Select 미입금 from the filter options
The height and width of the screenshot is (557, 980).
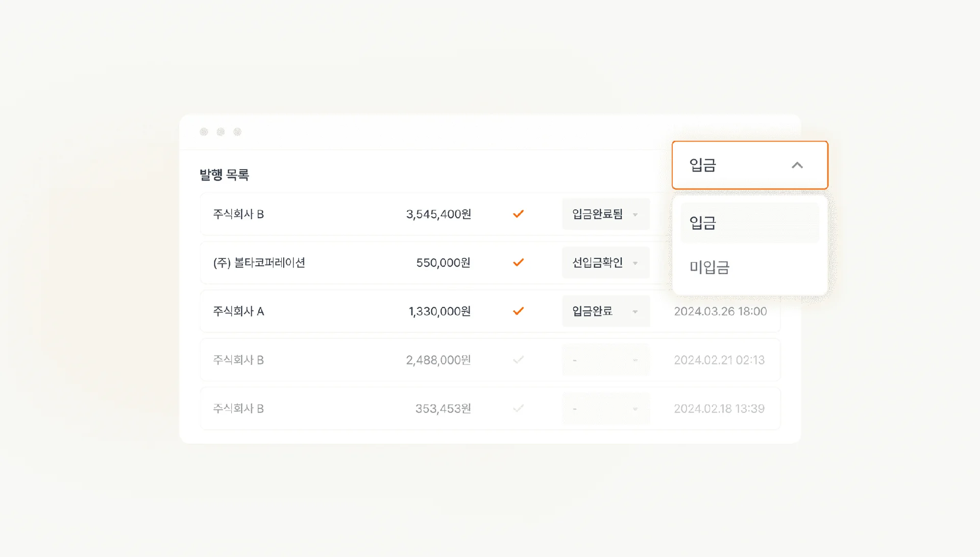(x=749, y=268)
